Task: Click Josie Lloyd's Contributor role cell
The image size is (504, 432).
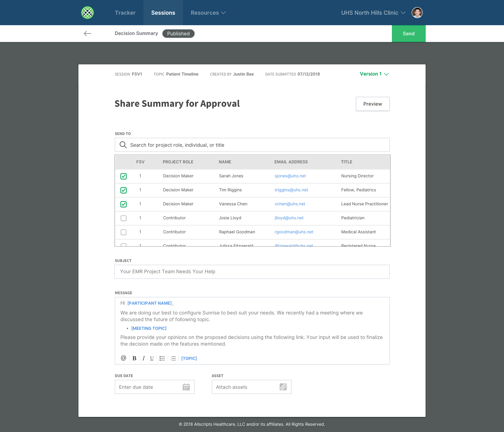Action: 174,218
